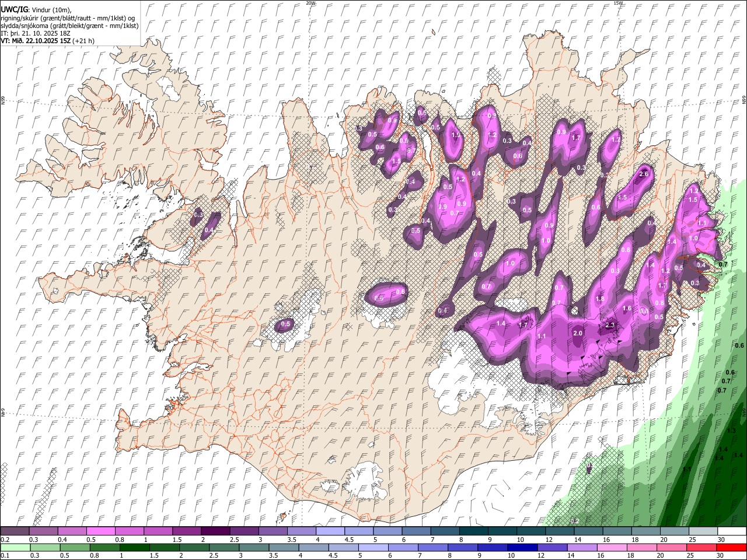This screenshot has height=560, width=747.
Task: Click the 20W longitude label on the top edge
Action: (x=310, y=3)
